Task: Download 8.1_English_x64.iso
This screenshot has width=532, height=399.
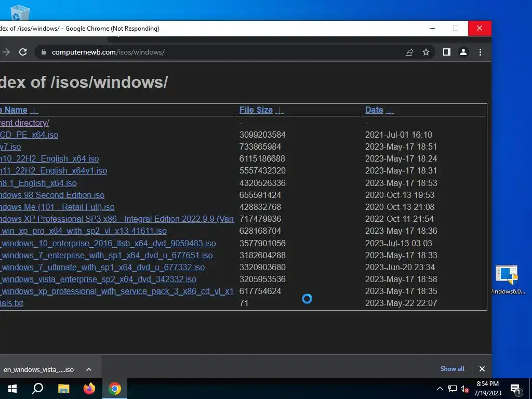Action: tap(38, 183)
